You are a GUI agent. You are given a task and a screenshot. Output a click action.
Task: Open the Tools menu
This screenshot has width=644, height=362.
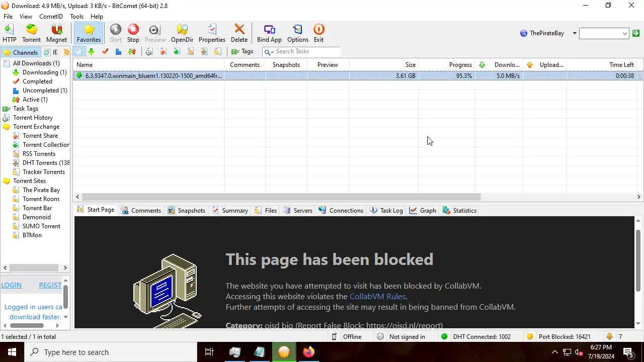pos(76,17)
